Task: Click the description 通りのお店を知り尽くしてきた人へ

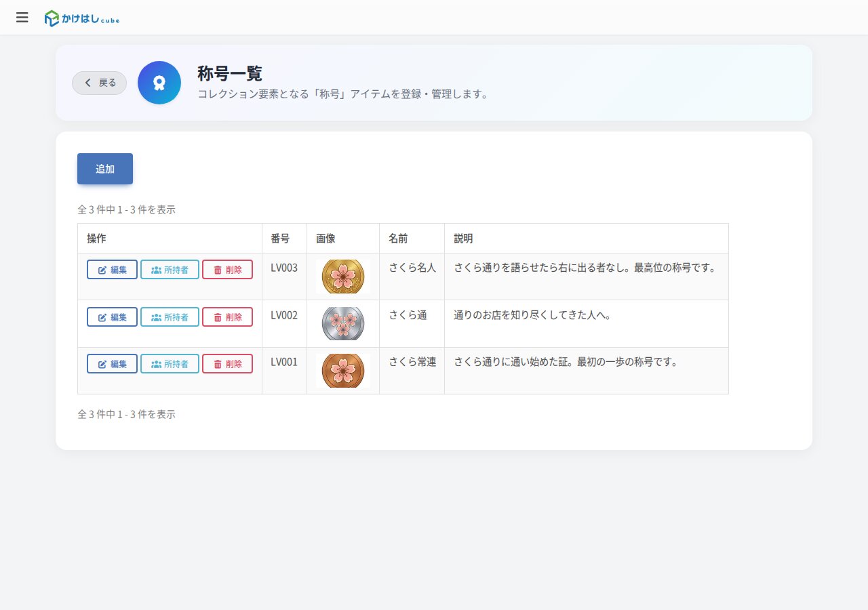Action: coord(532,315)
